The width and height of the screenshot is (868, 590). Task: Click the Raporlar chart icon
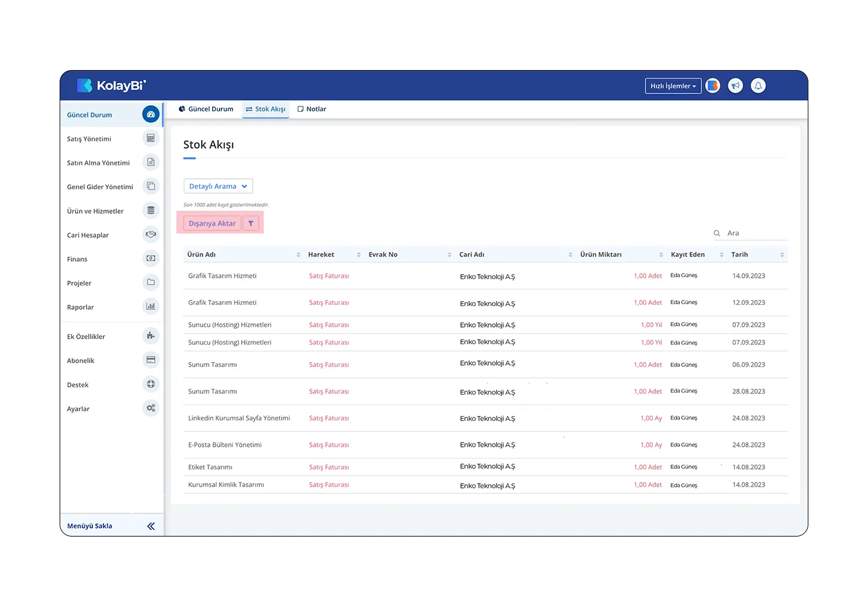tap(151, 306)
